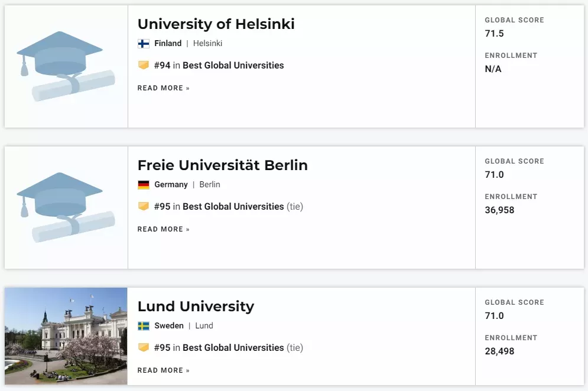Click the ranking badge icon for Freie Universität Berlin
This screenshot has height=391, width=588.
[x=143, y=206]
